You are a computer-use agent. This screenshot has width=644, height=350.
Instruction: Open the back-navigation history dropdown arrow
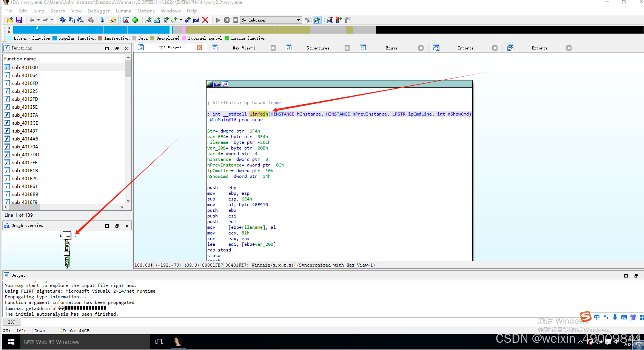[39, 20]
